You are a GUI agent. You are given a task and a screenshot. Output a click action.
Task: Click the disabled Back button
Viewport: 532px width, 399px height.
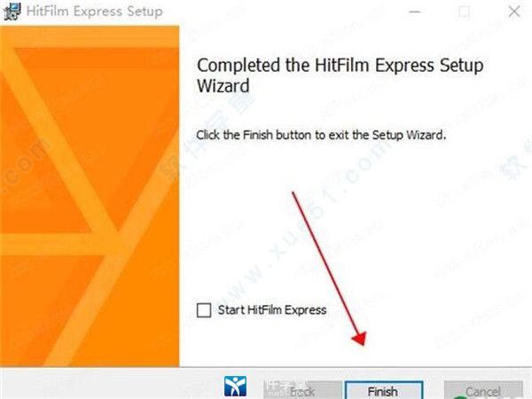302,390
